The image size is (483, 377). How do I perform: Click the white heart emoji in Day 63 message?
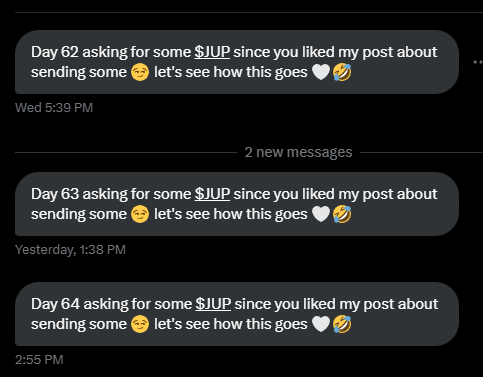[321, 214]
